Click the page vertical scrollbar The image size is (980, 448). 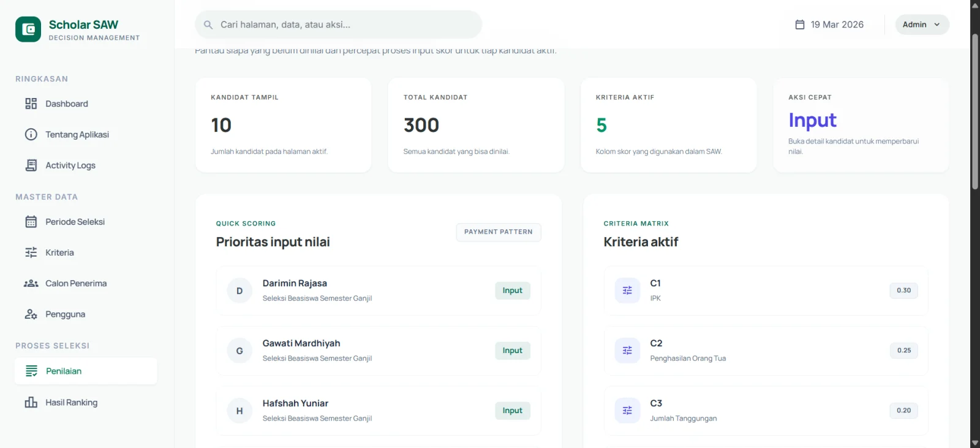click(x=974, y=110)
